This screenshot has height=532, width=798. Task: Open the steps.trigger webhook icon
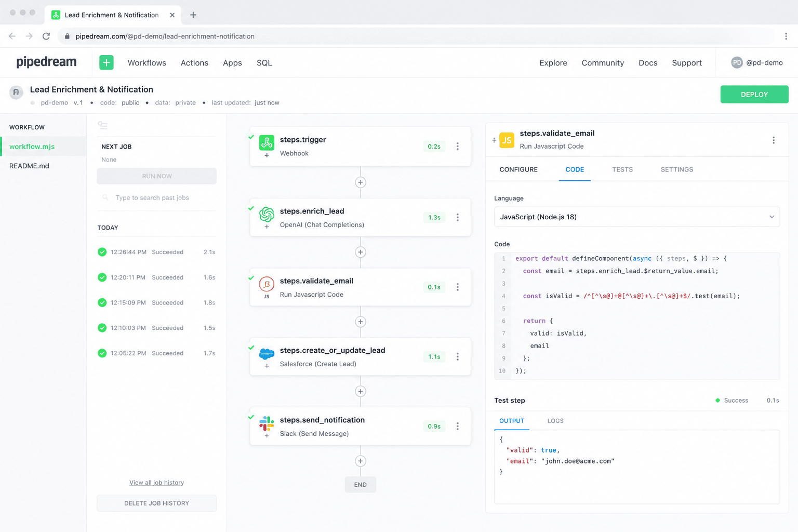coord(267,142)
